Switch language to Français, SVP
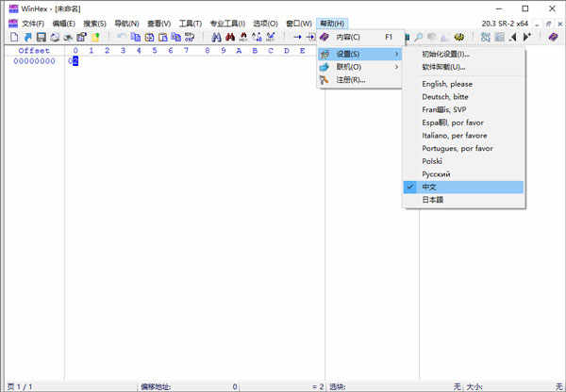This screenshot has width=566, height=392. (463, 109)
